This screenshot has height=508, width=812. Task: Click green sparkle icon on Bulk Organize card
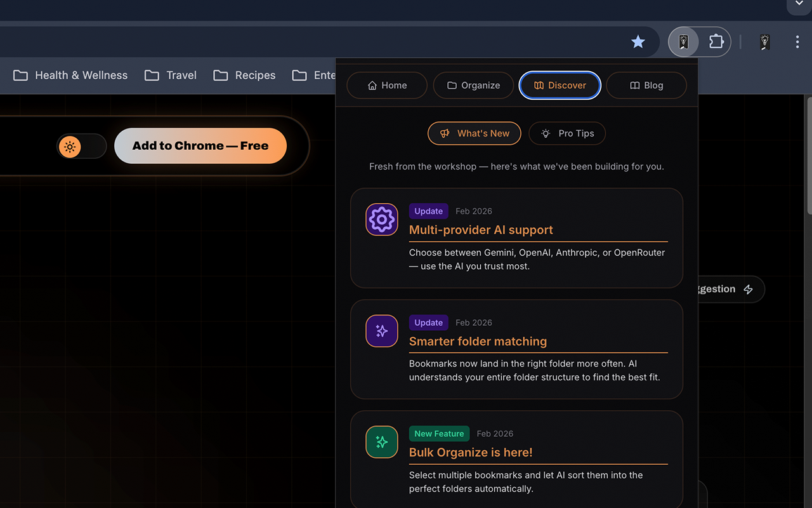click(382, 442)
